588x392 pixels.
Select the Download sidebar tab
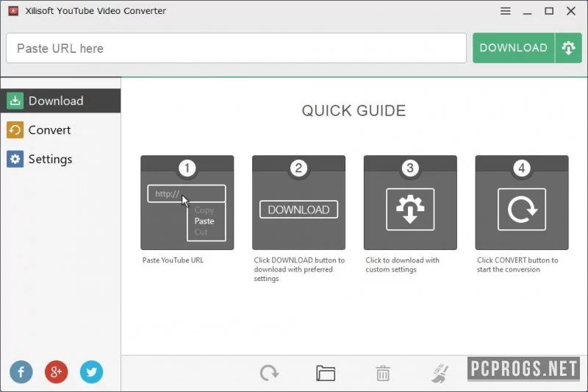click(60, 101)
